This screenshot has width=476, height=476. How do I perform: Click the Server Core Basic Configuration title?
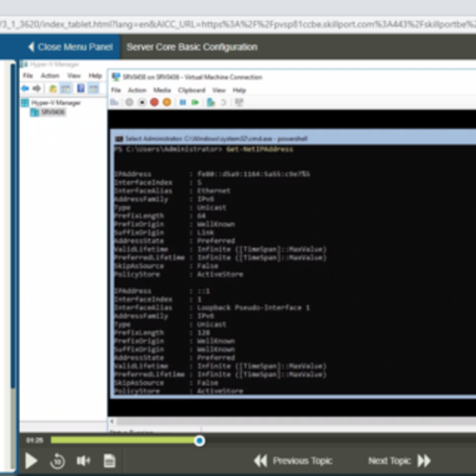click(x=192, y=47)
